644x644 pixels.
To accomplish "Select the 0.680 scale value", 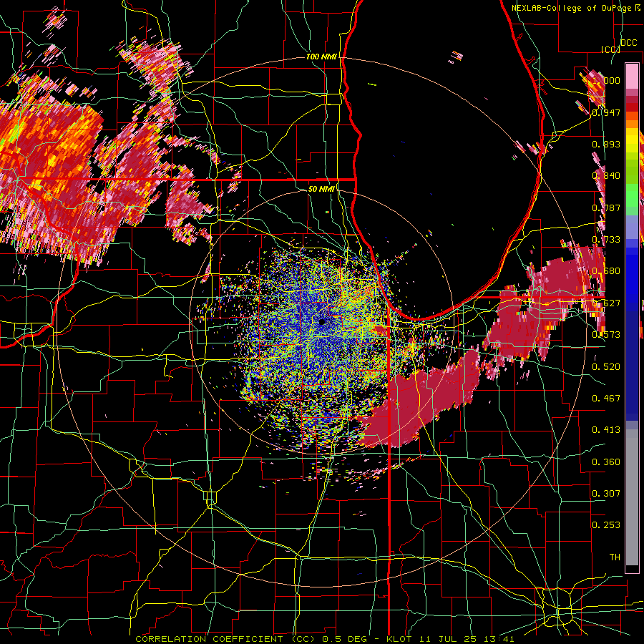I will [x=606, y=271].
